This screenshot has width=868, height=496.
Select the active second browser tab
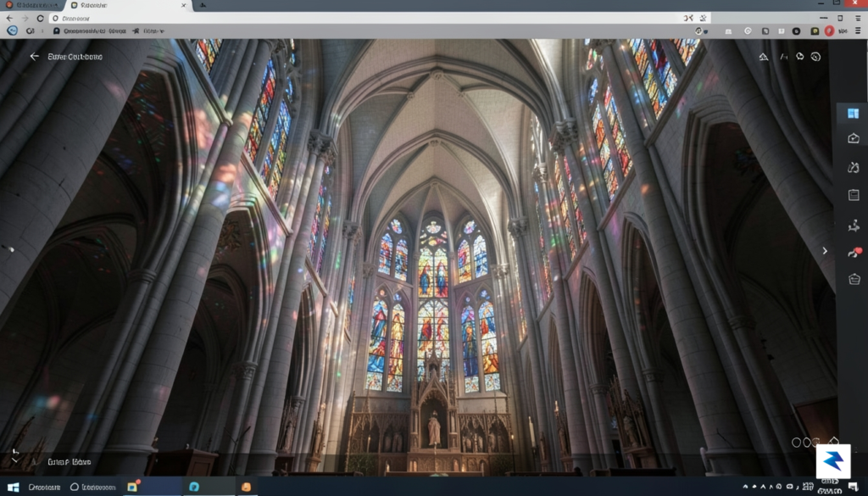point(127,5)
